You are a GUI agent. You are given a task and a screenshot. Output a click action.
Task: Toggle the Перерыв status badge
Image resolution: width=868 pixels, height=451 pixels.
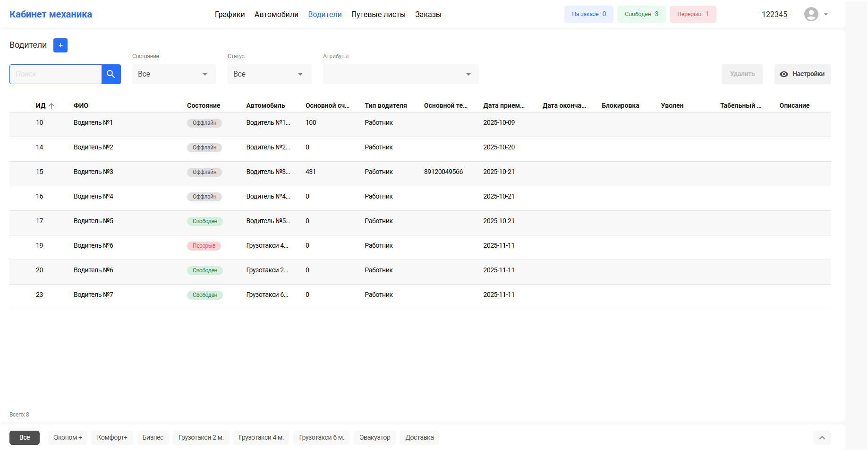pyautogui.click(x=692, y=14)
